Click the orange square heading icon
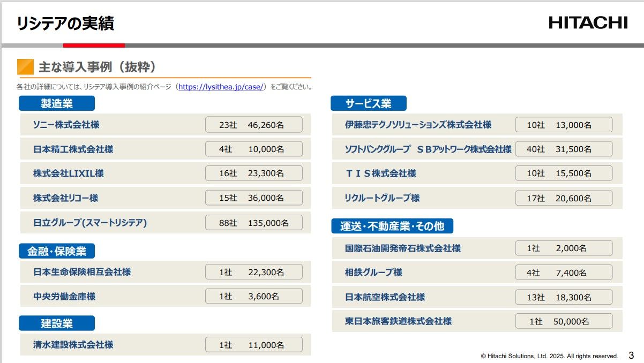 click(25, 67)
